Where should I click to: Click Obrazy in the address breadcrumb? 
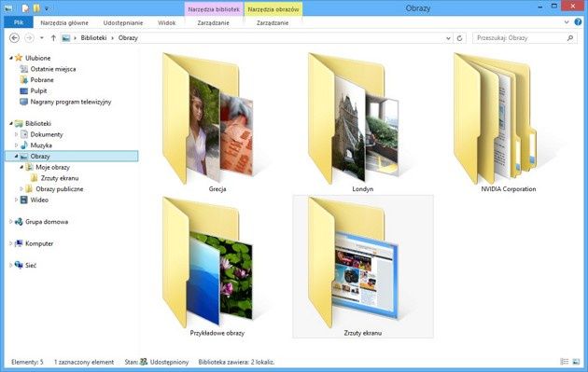[128, 38]
